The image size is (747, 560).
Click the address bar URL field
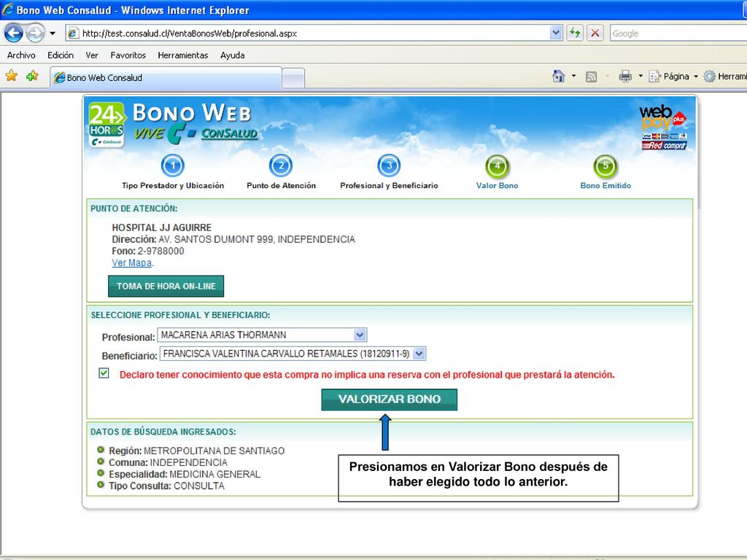tap(314, 34)
